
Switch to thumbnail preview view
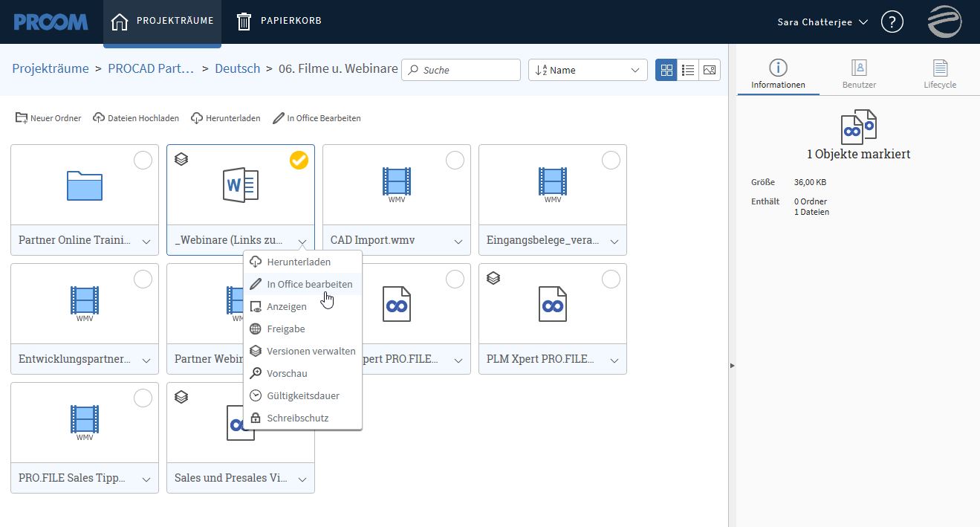point(708,69)
